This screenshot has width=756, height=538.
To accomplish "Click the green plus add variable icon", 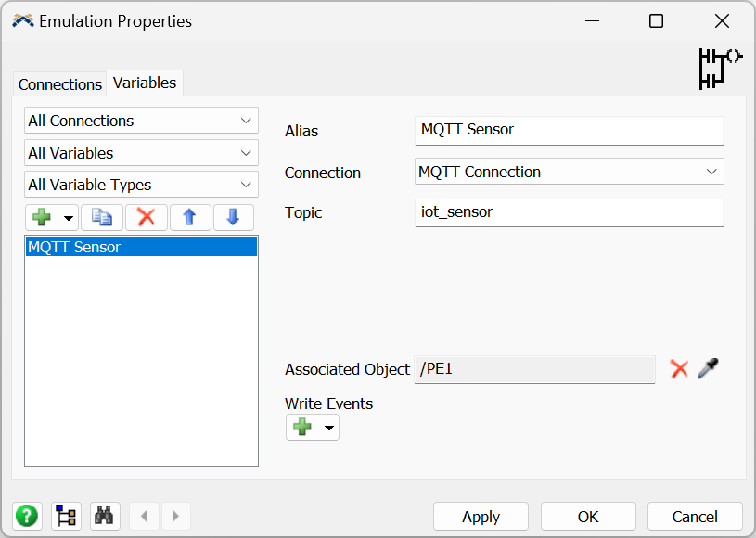I will click(42, 217).
